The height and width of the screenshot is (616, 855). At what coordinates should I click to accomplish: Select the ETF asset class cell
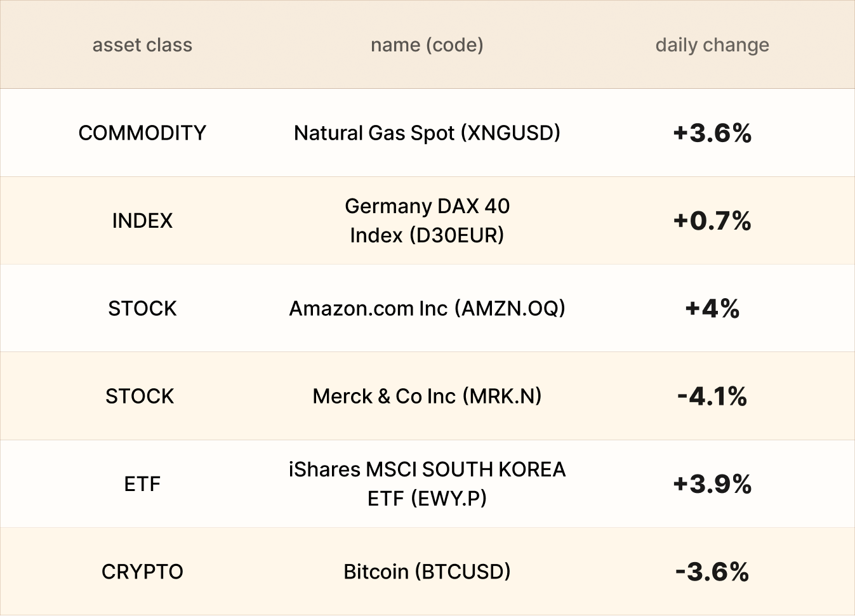click(142, 484)
